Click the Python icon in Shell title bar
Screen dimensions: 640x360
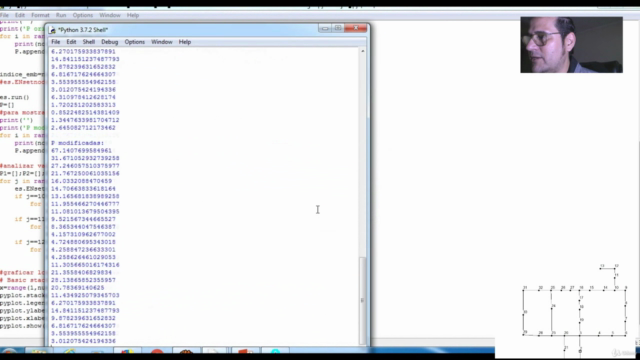(52, 30)
